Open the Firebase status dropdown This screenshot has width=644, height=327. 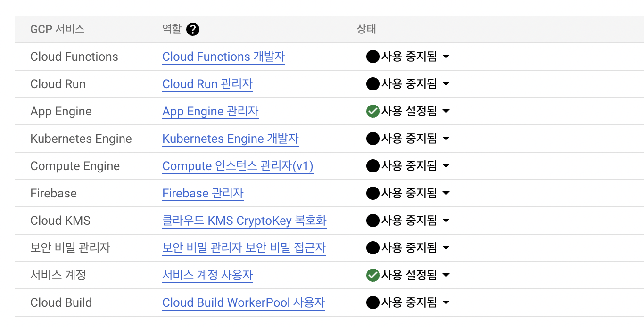click(446, 194)
